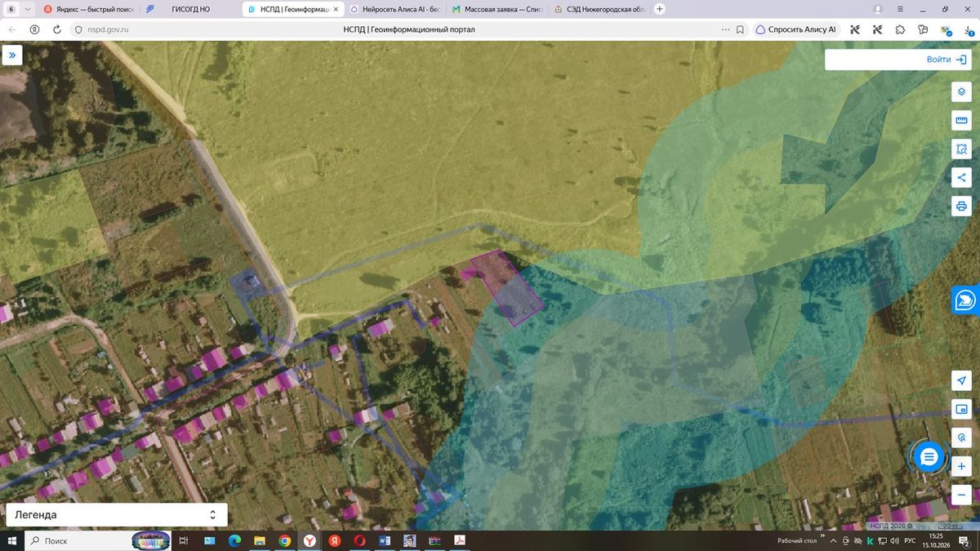Launch Google Chrome from the taskbar
This screenshot has height=551, width=980.
click(x=284, y=540)
